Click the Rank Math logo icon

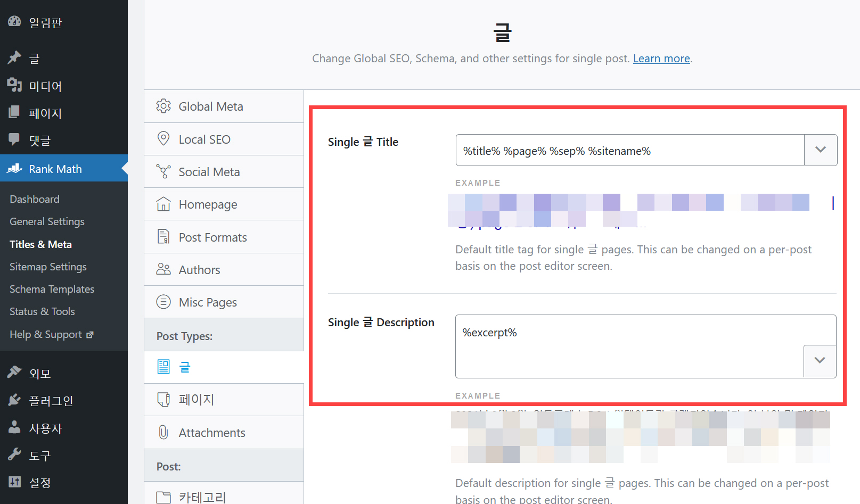click(x=14, y=169)
